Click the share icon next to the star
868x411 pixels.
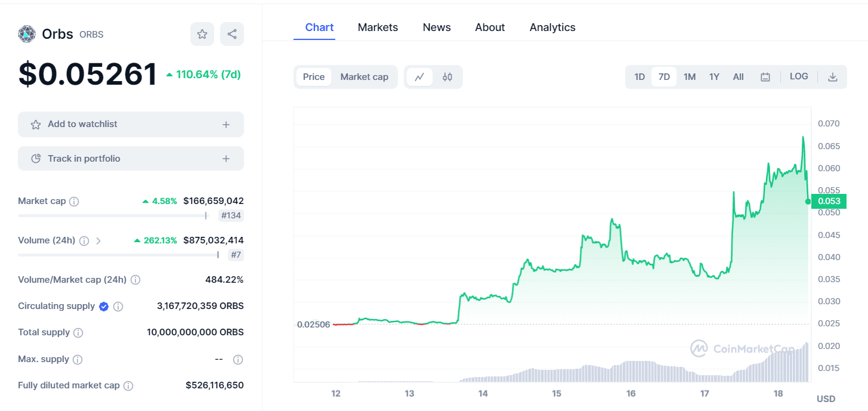coord(231,34)
